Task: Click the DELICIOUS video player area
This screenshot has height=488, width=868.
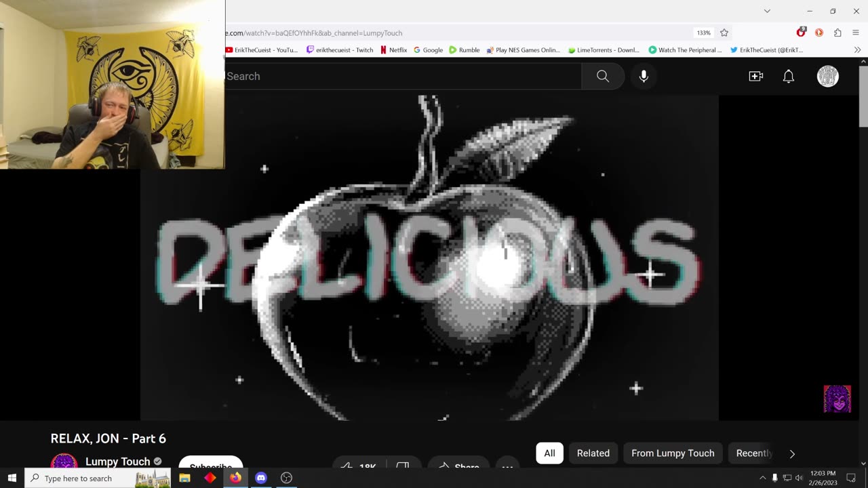Action: (429, 258)
